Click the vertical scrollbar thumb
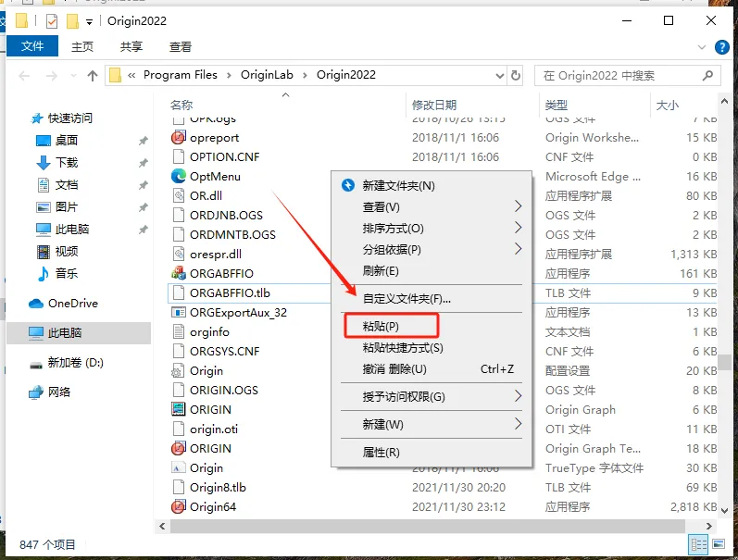Viewport: 738px width, 560px height. coord(724,362)
